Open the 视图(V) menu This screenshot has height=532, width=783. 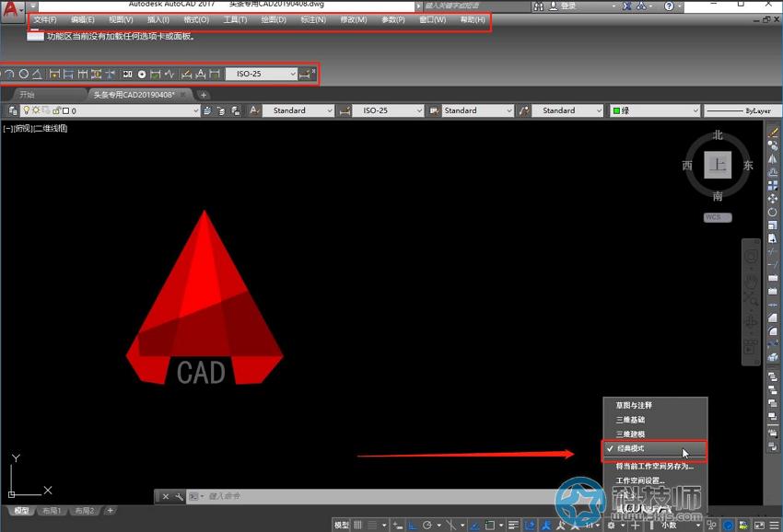pos(121,20)
